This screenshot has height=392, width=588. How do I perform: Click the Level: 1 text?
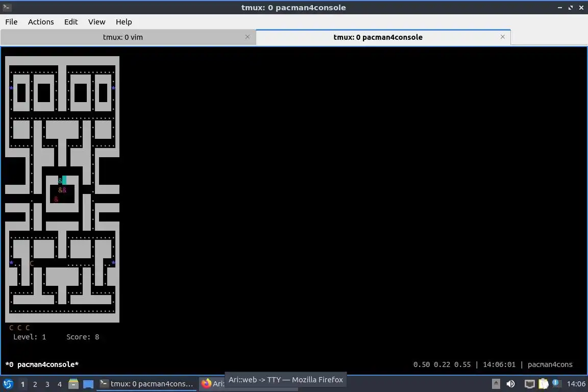[30, 337]
